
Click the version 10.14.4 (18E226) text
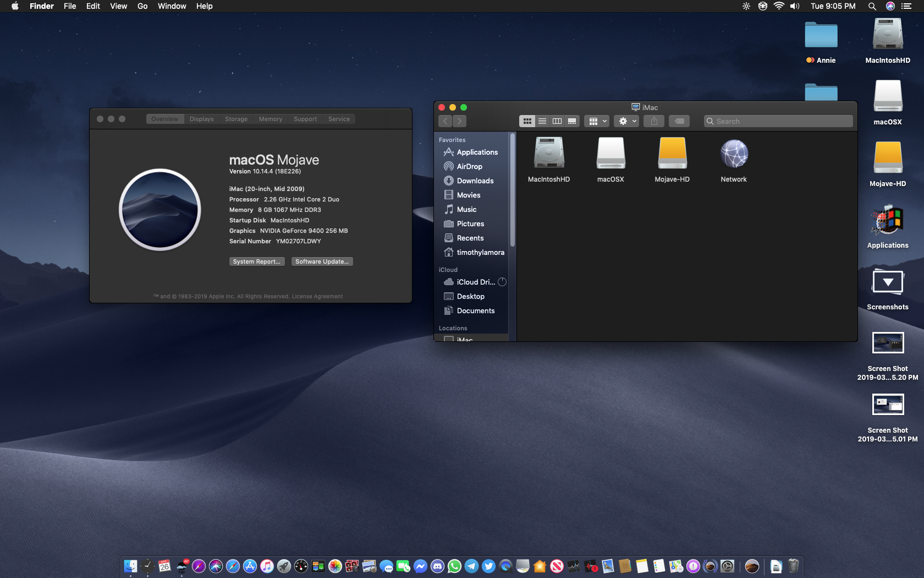pos(265,171)
